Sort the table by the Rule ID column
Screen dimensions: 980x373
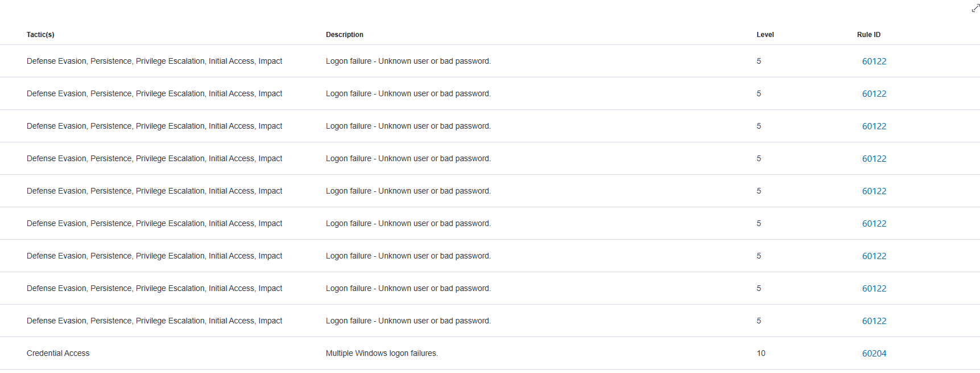click(x=869, y=34)
